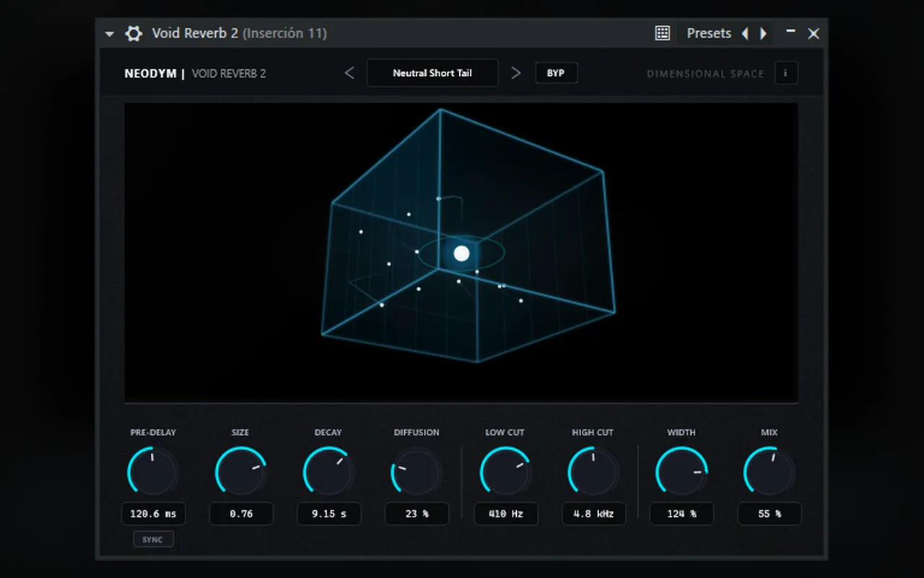924x578 pixels.
Task: Open the Neutral Short Tail preset selector
Action: click(432, 73)
